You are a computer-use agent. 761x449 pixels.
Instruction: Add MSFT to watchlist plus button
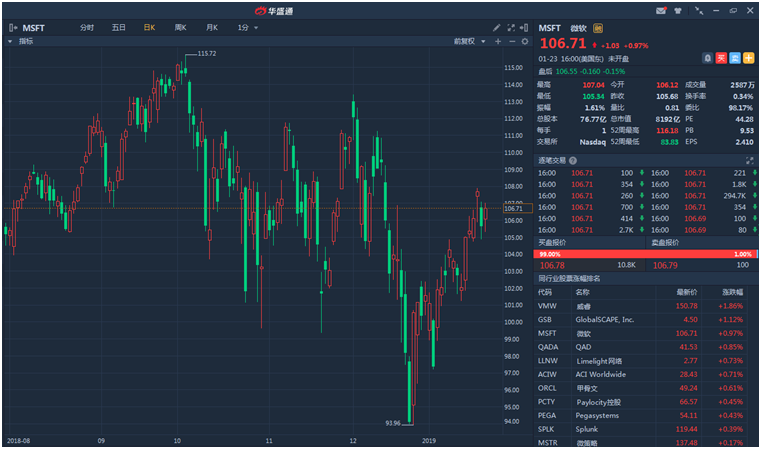click(x=748, y=58)
